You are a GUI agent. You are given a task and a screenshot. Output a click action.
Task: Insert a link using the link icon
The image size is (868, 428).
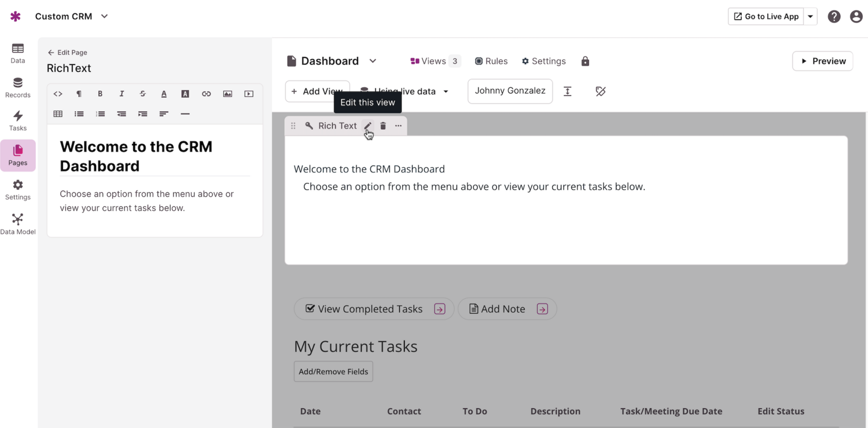pos(206,94)
